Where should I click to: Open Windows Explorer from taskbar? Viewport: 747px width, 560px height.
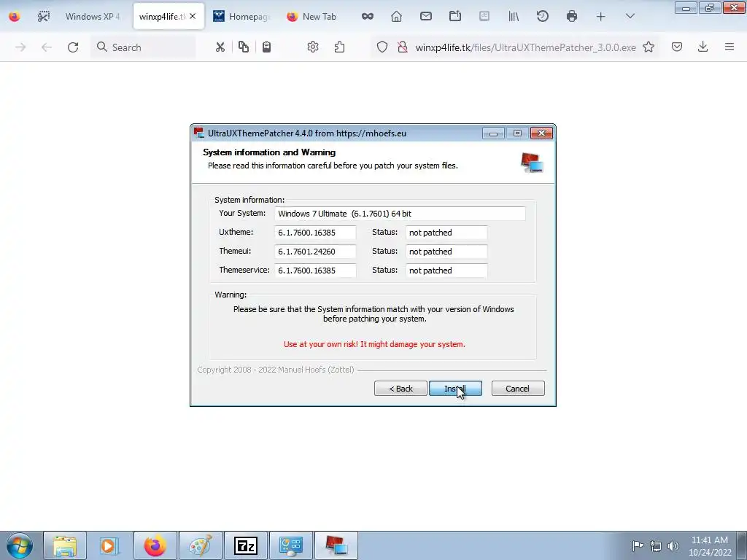click(x=65, y=545)
